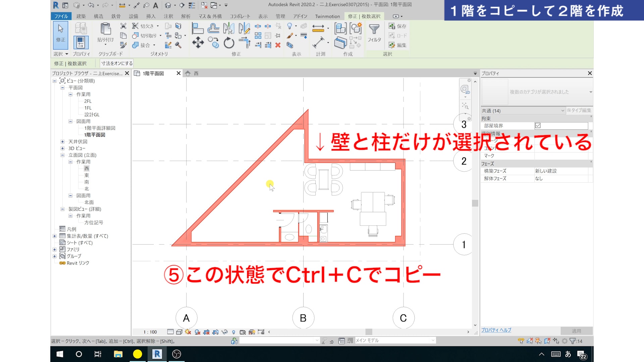Viewport: 644px width, 362px height.
Task: Click the Copy tool with circles icon
Action: coord(213,43)
